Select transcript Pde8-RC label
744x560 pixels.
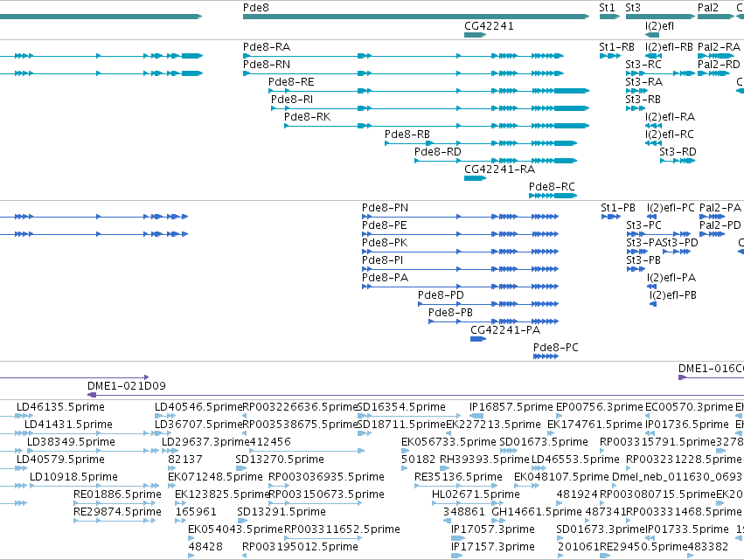click(552, 187)
